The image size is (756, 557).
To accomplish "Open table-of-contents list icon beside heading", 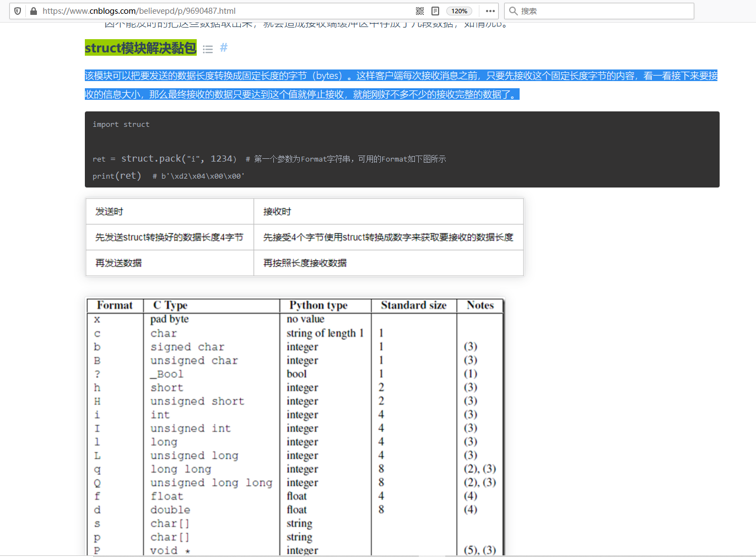I will click(208, 49).
